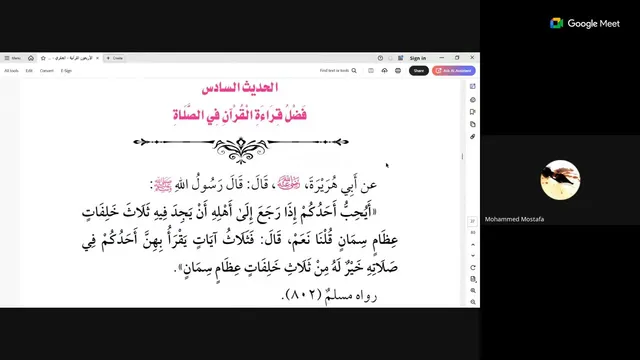Click the Create new tab button
Viewport: 640px width, 360px height.
[115, 58]
